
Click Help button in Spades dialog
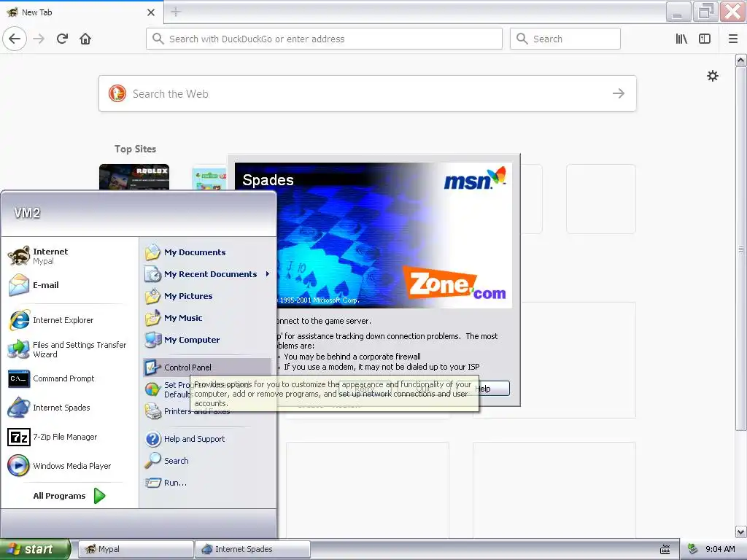pyautogui.click(x=492, y=389)
